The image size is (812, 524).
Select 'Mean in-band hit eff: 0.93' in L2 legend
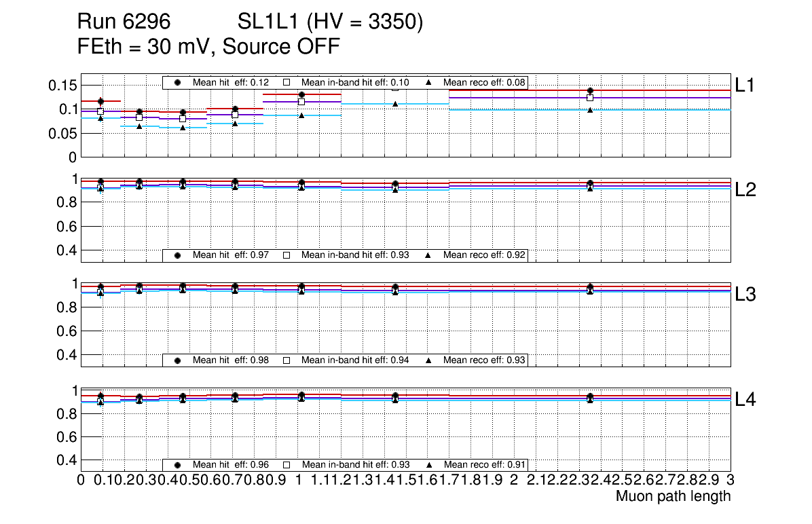(355, 255)
